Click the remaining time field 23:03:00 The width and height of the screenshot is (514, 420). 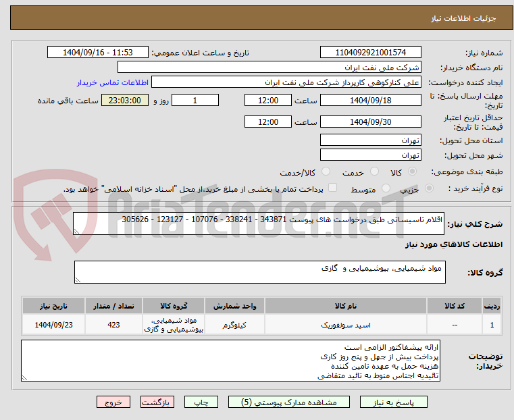point(125,100)
